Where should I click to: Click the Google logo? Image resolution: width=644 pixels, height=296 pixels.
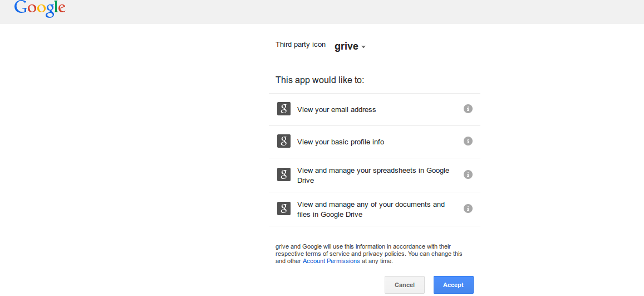[40, 9]
